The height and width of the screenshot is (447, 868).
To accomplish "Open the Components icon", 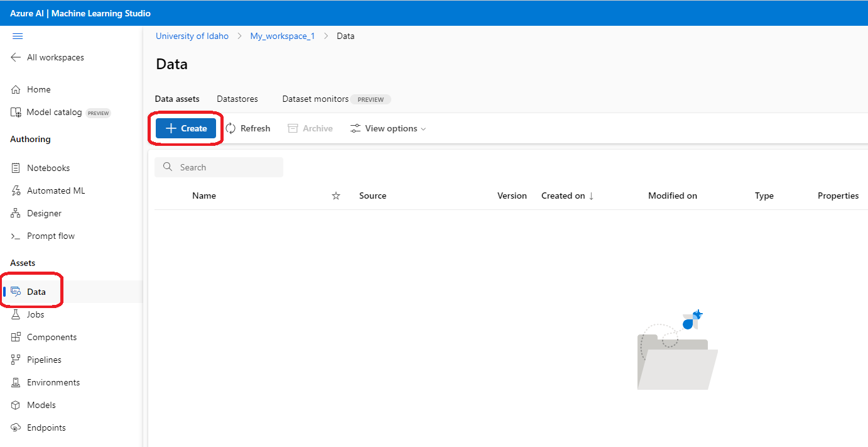I will [x=16, y=337].
